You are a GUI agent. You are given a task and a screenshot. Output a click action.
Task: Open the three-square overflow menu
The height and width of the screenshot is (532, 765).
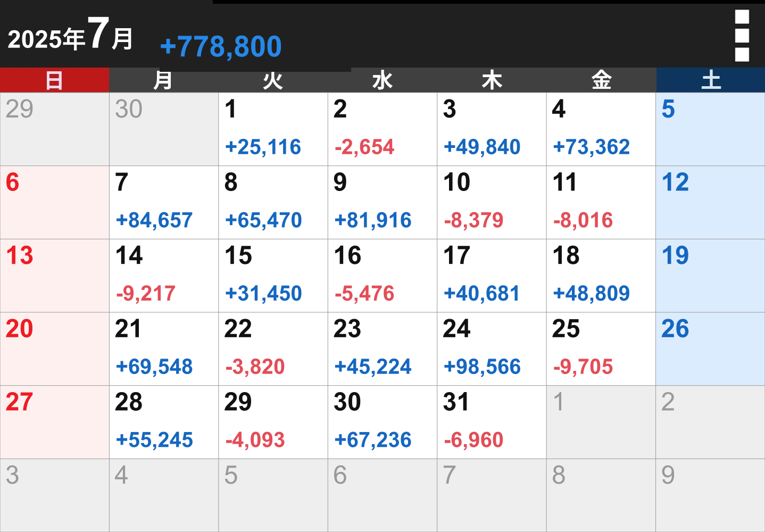[x=742, y=36]
